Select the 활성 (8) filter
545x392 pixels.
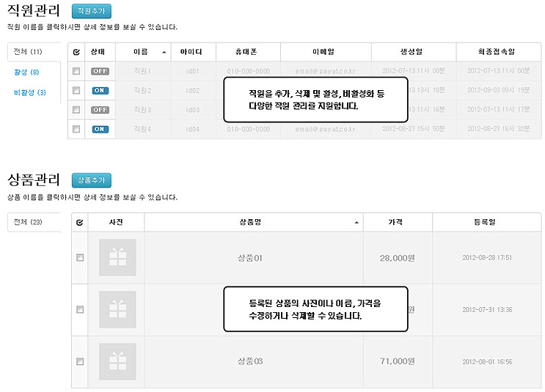(26, 72)
